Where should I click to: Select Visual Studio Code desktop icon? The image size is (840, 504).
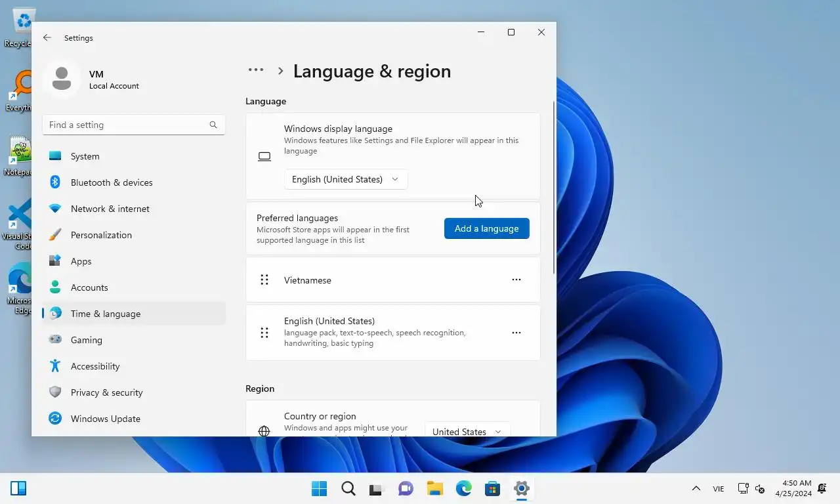[x=18, y=224]
